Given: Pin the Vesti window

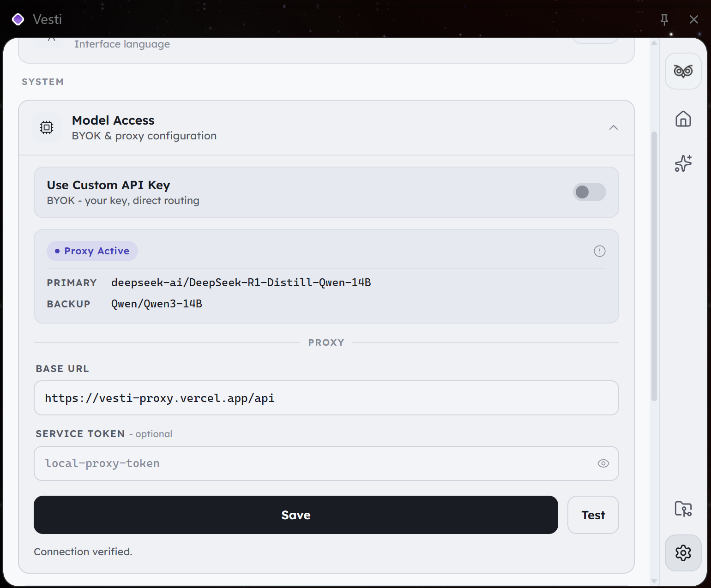Looking at the screenshot, I should click(664, 19).
